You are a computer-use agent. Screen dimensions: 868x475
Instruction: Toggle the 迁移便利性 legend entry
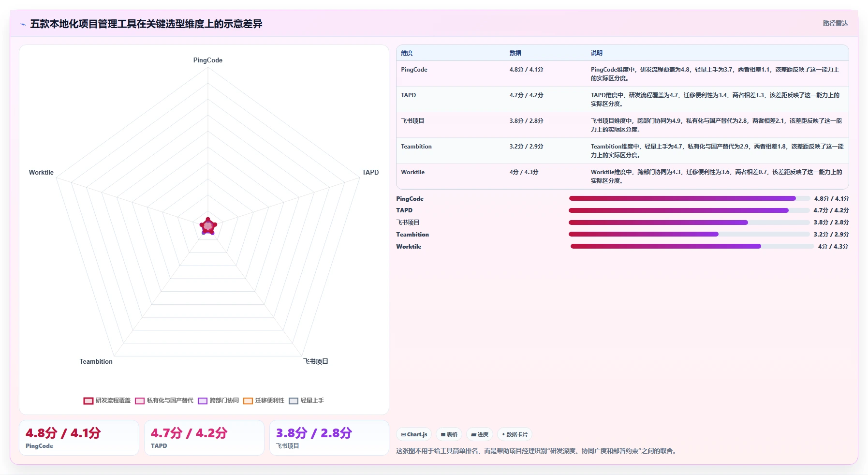point(264,401)
